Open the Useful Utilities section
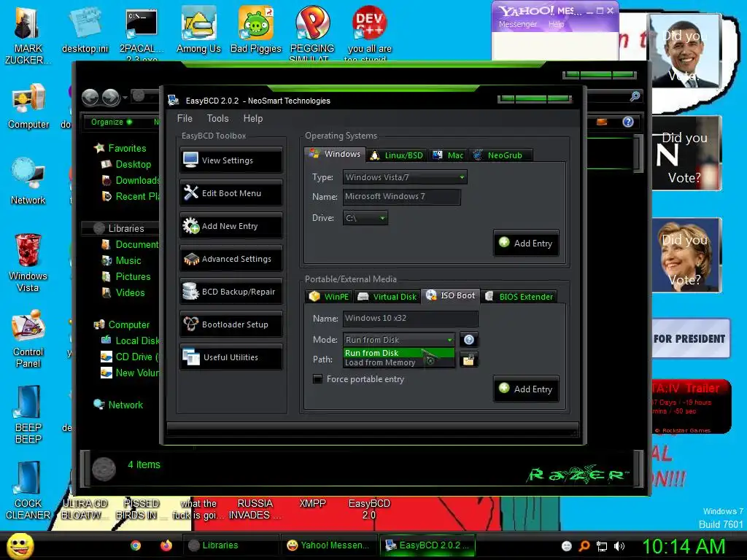747x560 pixels. pyautogui.click(x=231, y=357)
